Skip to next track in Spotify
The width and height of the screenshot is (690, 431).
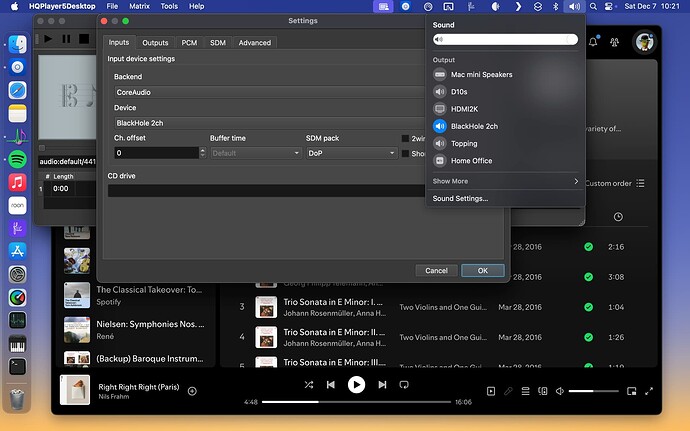[x=382, y=385]
